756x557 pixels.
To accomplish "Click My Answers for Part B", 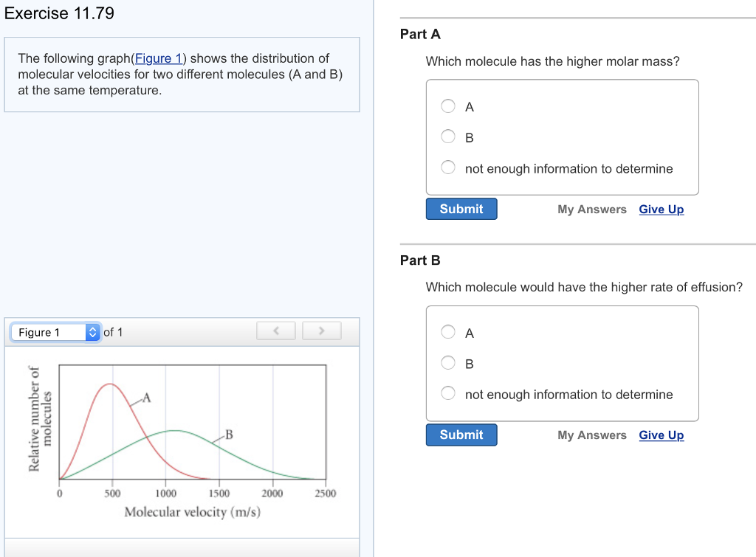I will coord(592,435).
